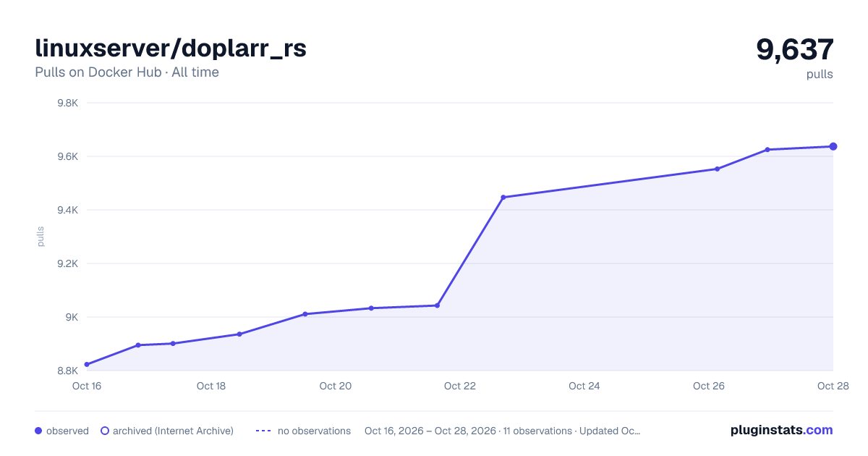Click the data point at the 9.45K jump
Viewport: 868px width, 456px height.
503,197
